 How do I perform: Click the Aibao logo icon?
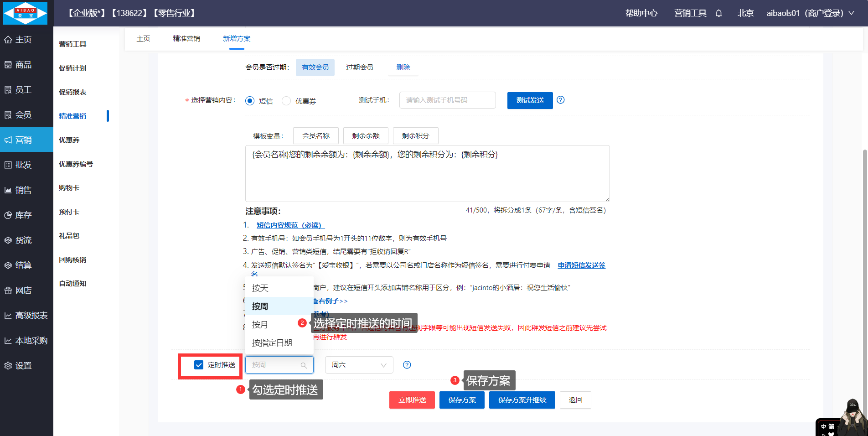pos(26,13)
